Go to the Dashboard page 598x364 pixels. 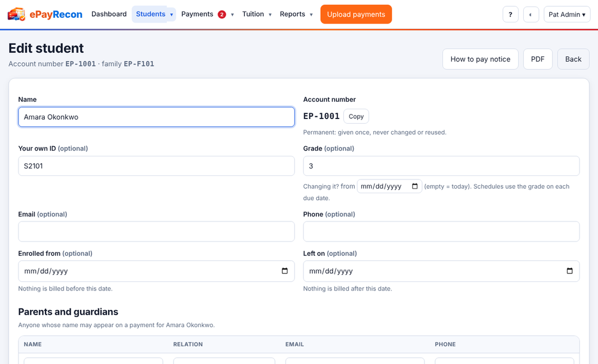pyautogui.click(x=109, y=14)
